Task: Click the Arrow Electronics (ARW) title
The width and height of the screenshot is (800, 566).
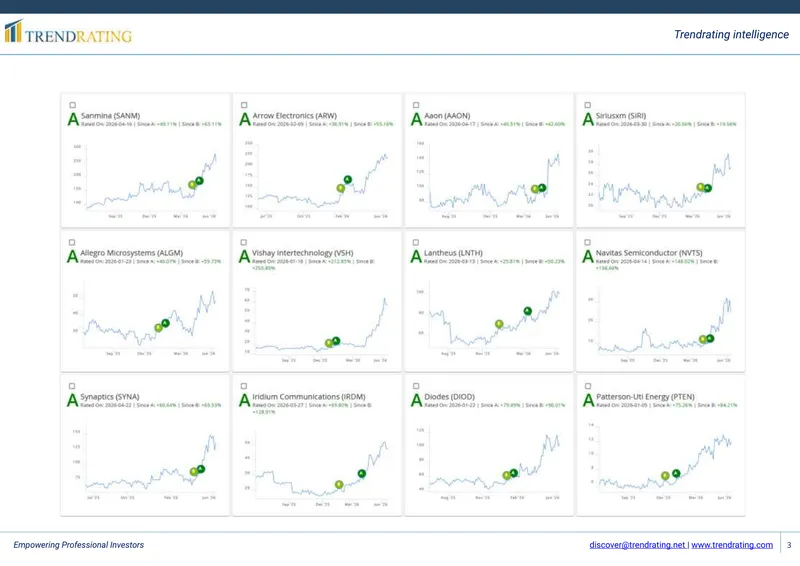Action: 294,116
